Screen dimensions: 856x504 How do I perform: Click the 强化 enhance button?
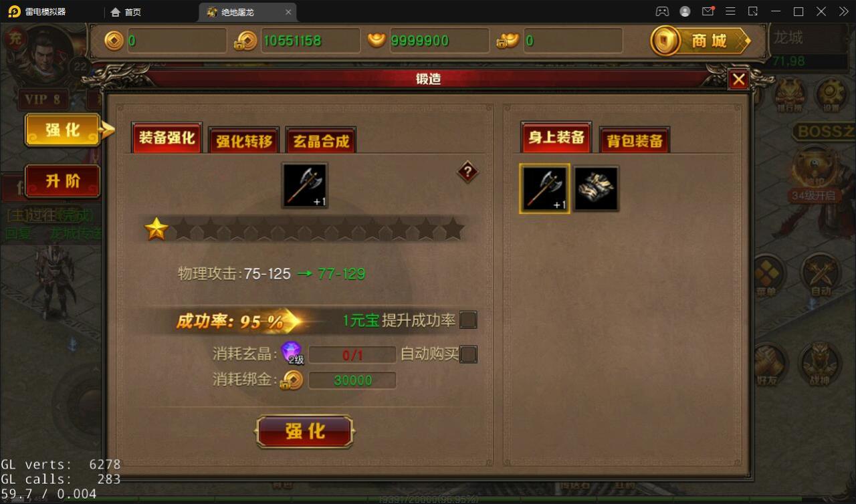tap(305, 431)
